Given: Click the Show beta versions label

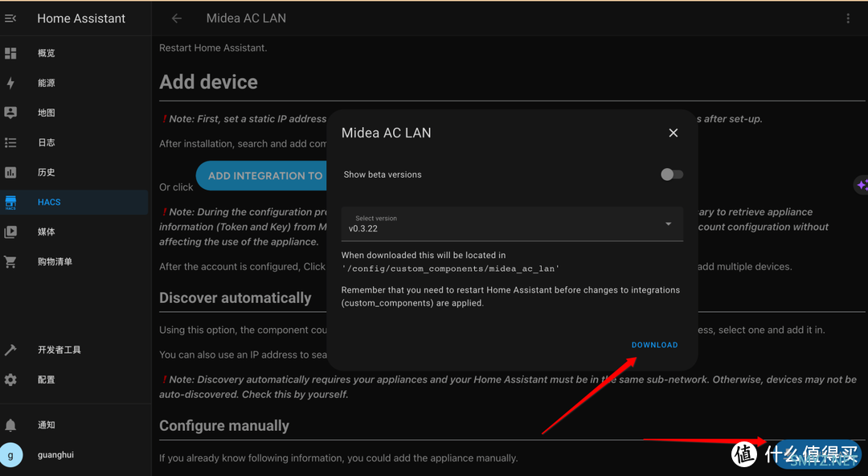Looking at the screenshot, I should (383, 174).
